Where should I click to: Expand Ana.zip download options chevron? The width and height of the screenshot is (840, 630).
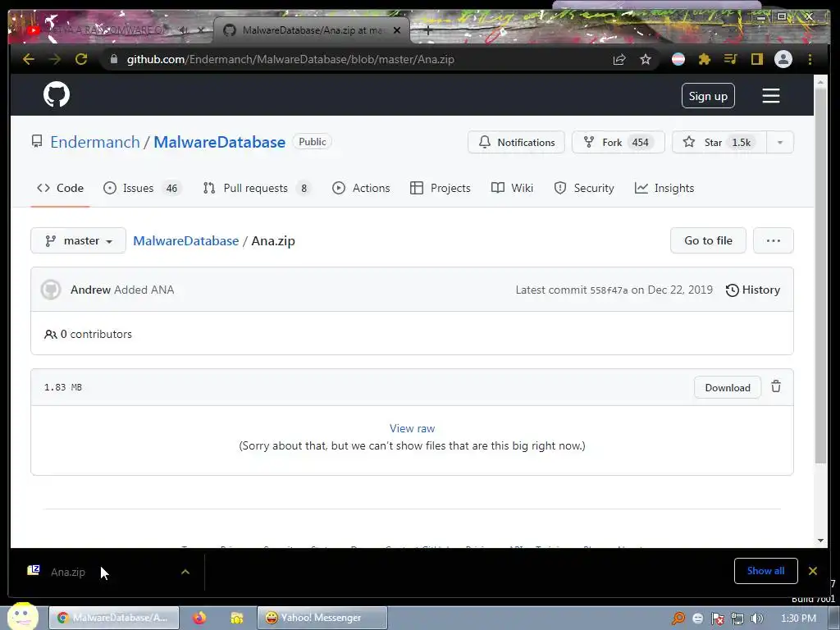click(185, 572)
